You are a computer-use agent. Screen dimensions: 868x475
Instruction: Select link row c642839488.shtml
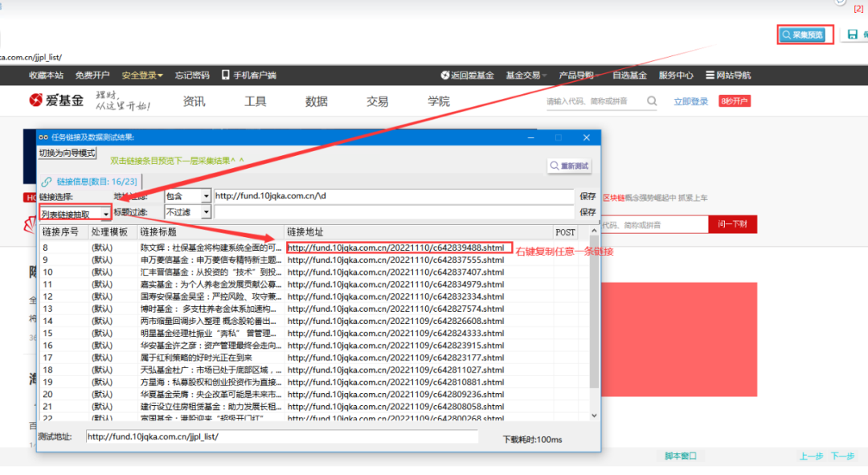click(x=395, y=248)
